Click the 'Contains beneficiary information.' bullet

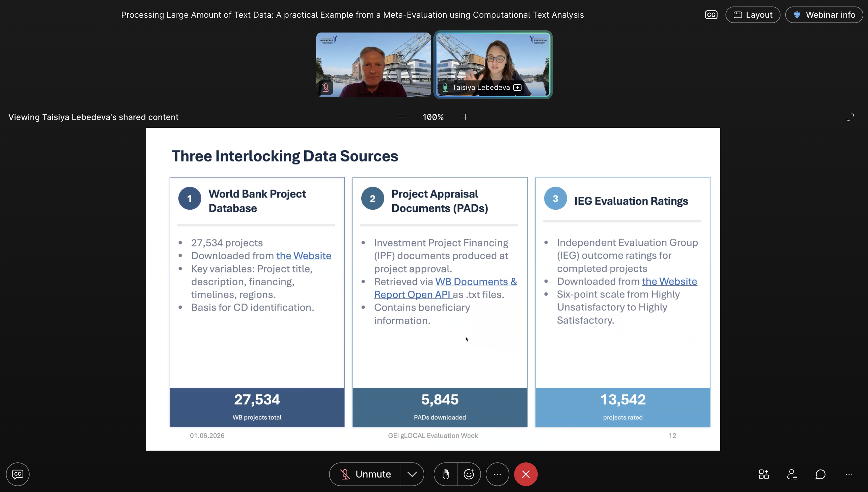click(422, 314)
